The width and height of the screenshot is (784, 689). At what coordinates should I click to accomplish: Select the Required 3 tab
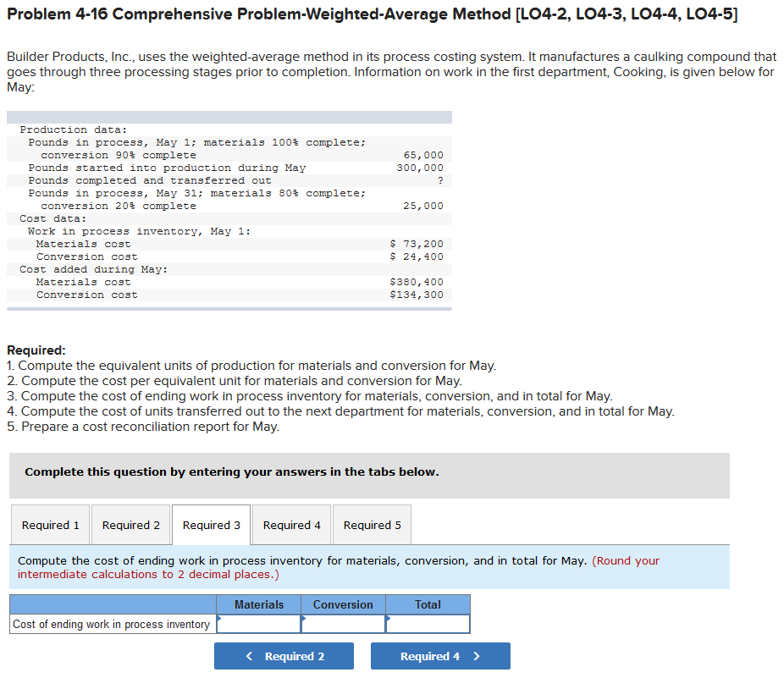212,525
